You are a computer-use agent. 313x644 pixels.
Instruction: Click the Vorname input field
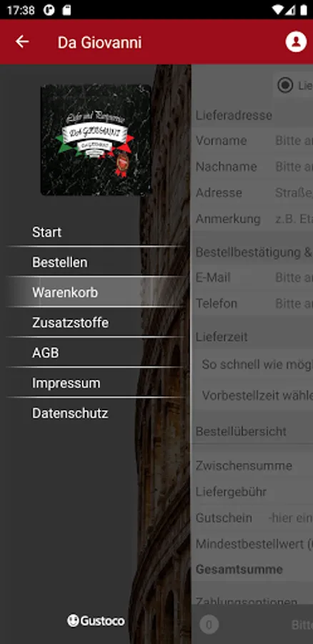coord(293,140)
